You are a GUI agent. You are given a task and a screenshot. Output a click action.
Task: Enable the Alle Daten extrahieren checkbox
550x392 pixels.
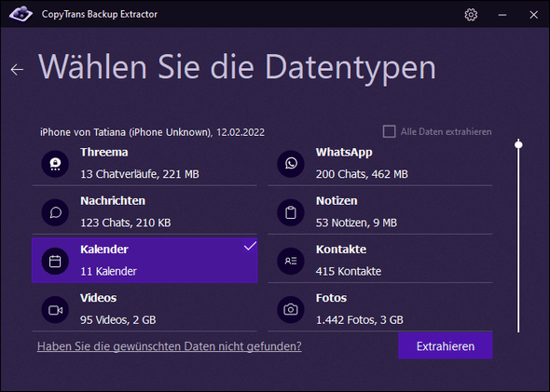389,131
